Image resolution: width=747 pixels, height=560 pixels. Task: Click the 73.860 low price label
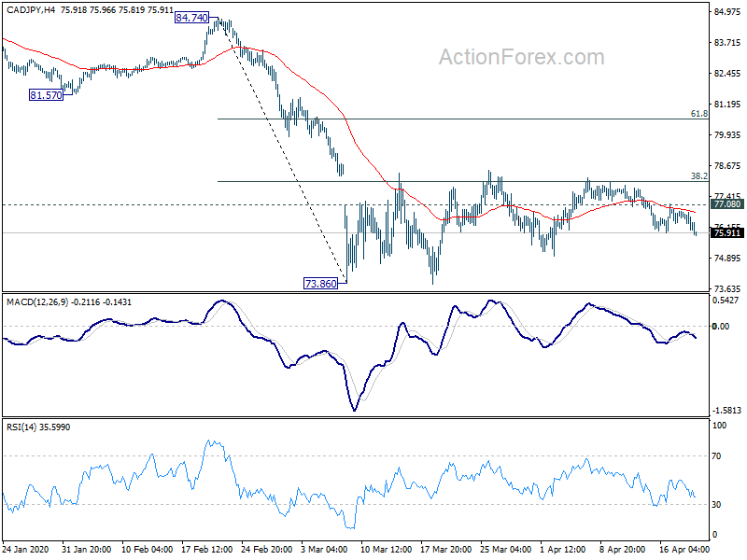pyautogui.click(x=320, y=284)
